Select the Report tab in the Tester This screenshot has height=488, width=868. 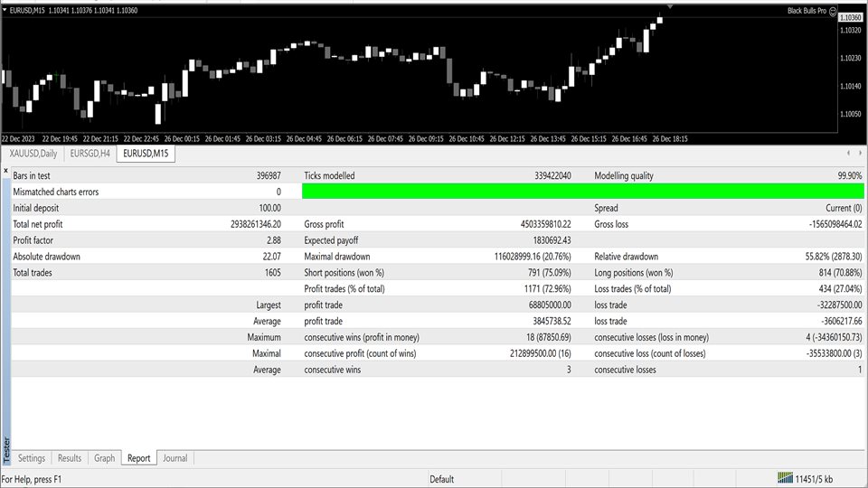(139, 458)
